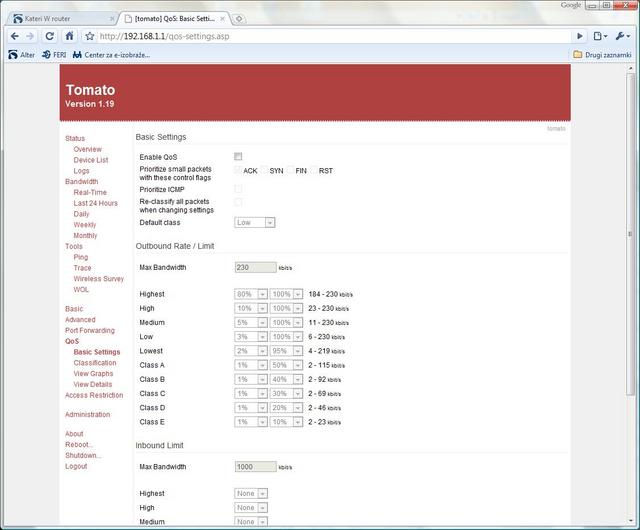Open Highest outbound limit 100% dropdown

point(286,294)
